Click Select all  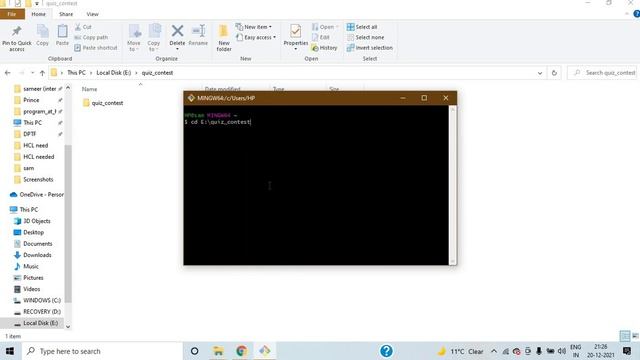pos(362,27)
